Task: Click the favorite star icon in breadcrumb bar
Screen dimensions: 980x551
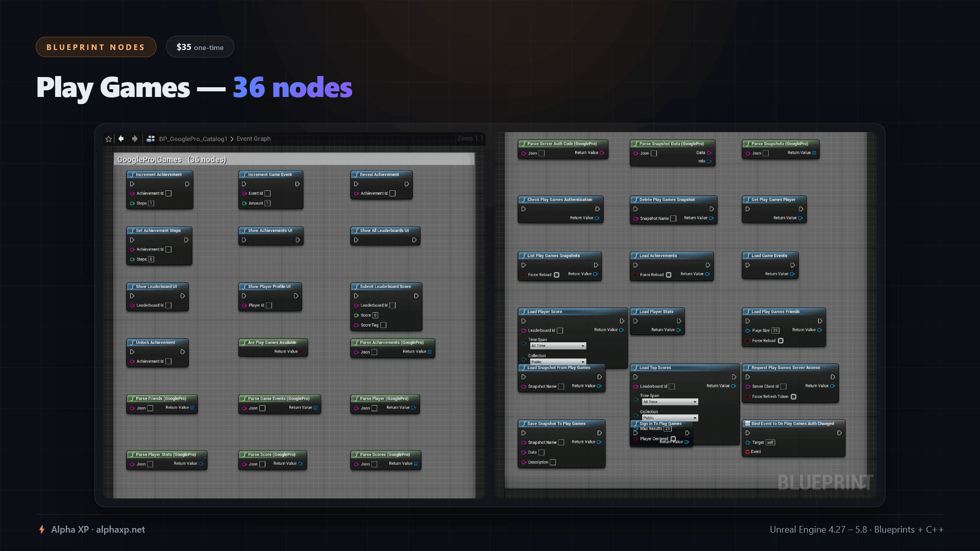Action: click(109, 139)
